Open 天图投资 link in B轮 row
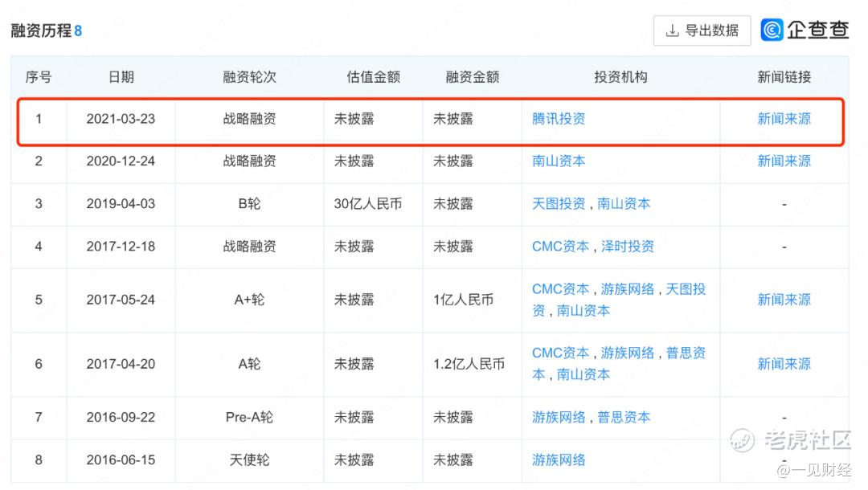868x490 pixels. click(x=559, y=203)
